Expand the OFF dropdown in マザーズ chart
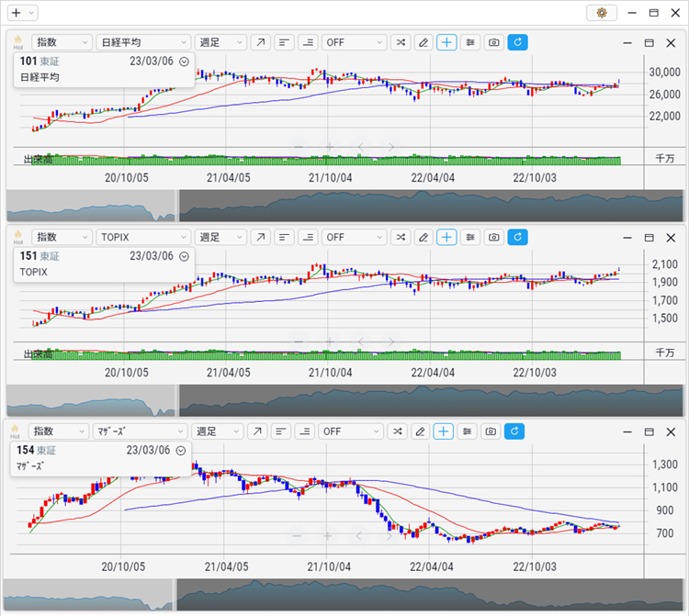The image size is (689, 616). click(x=354, y=431)
